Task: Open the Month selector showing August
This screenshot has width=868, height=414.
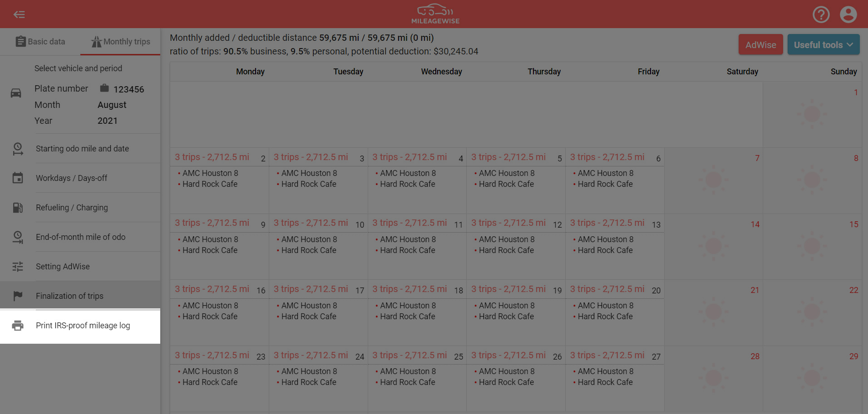Action: pos(112,105)
